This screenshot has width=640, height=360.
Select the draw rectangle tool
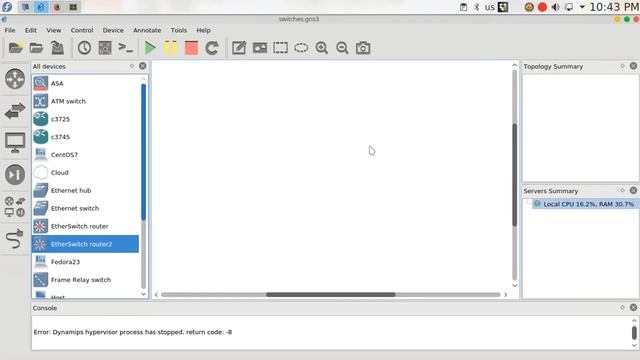(280, 48)
